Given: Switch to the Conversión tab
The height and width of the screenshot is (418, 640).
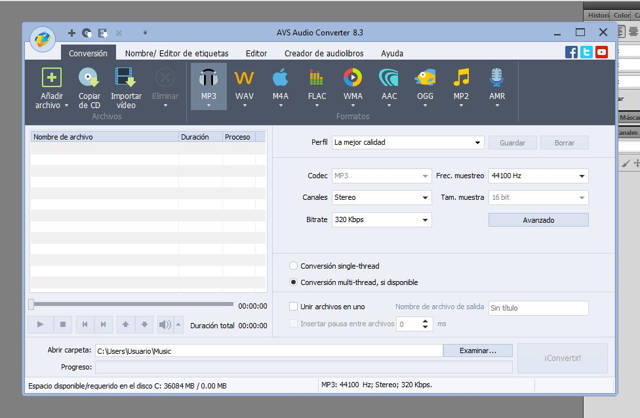Looking at the screenshot, I should pyautogui.click(x=88, y=53).
